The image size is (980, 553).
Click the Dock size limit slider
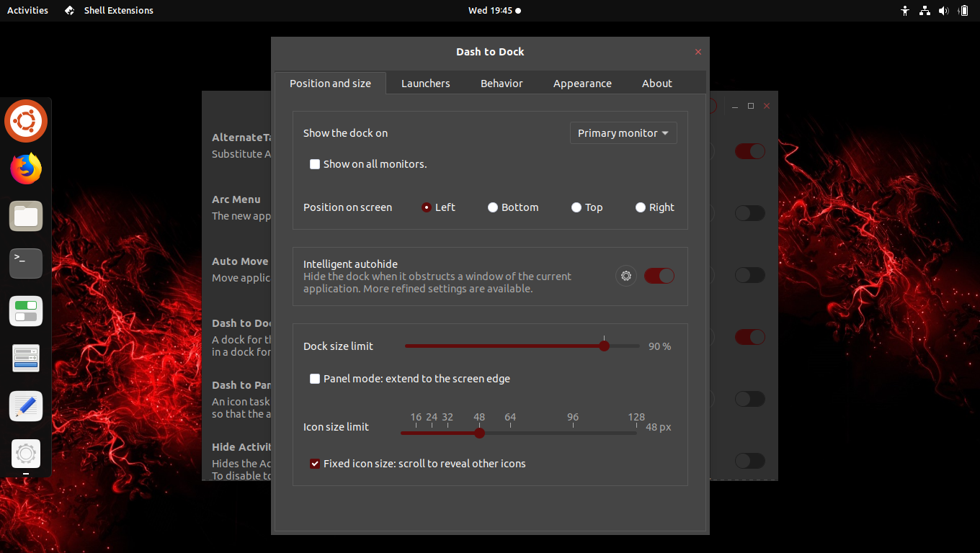click(522, 346)
